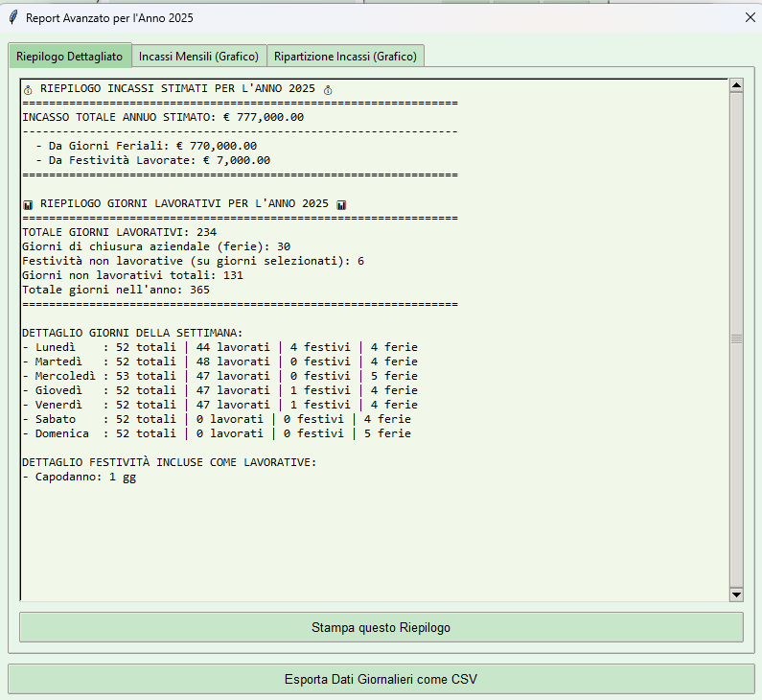
Task: Click the scrollbar down arrow
Action: click(736, 595)
